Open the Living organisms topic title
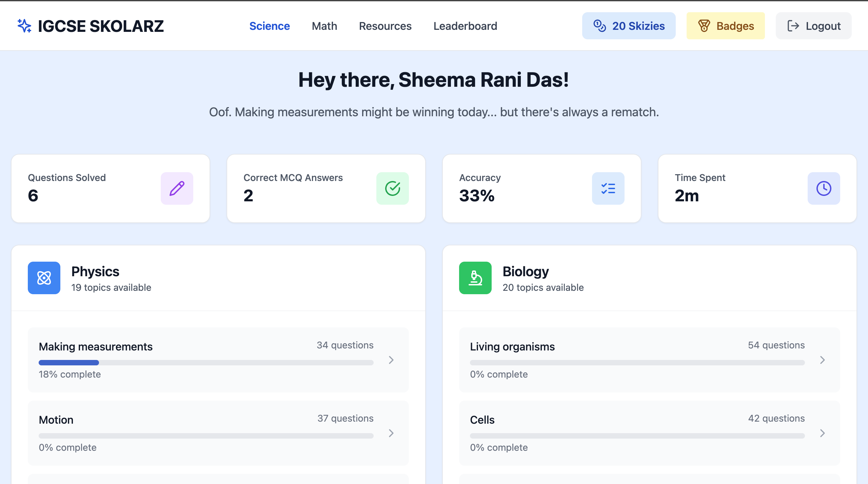Screen dimensions: 868x484 click(512, 347)
